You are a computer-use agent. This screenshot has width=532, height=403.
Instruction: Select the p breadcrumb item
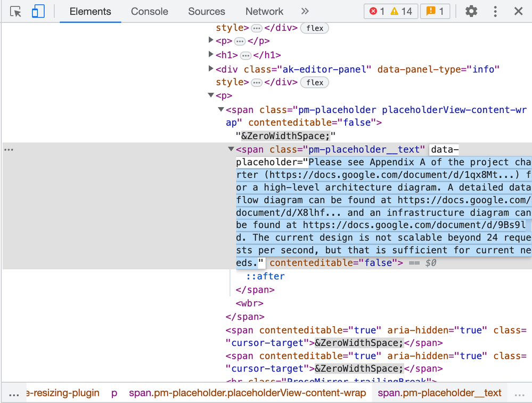114,393
